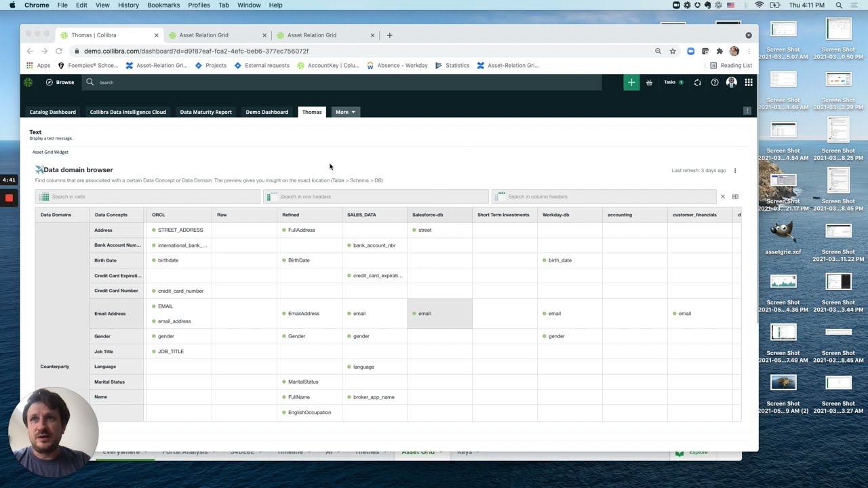Open the Apple menu
Viewport: 868px width, 488px height.
[x=12, y=5]
